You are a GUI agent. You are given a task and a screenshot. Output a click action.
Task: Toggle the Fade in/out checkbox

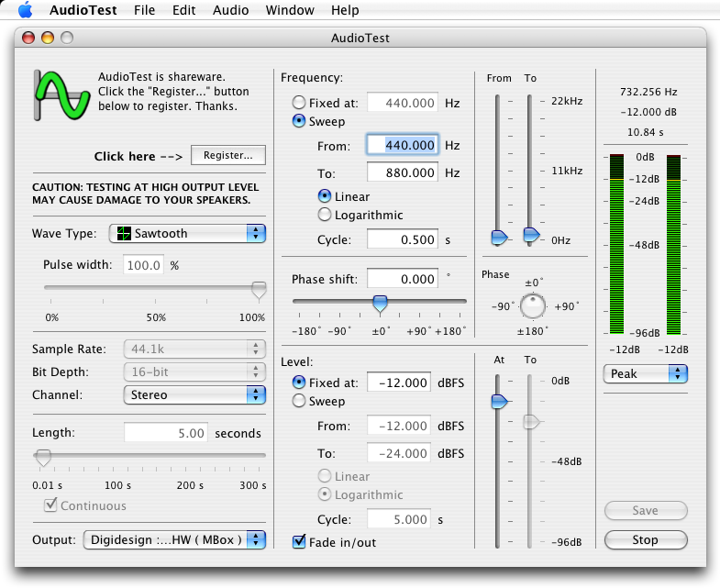tap(299, 542)
